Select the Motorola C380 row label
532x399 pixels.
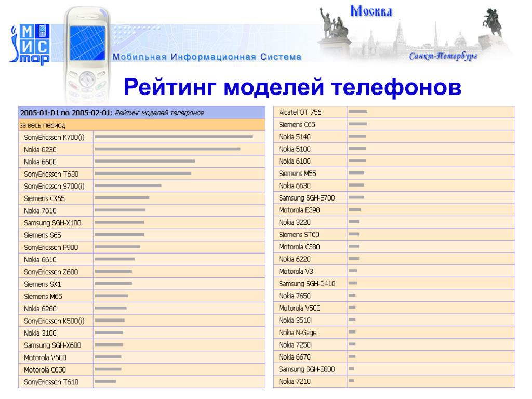299,247
